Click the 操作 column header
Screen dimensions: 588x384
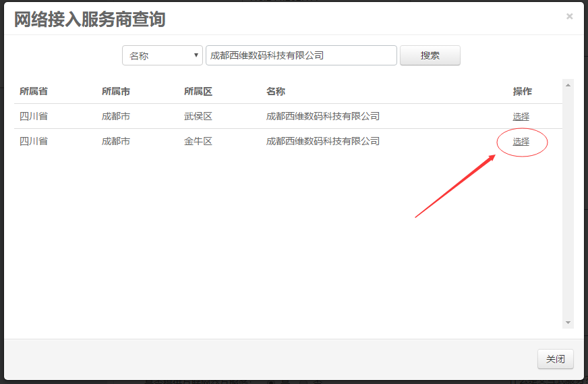click(x=522, y=91)
